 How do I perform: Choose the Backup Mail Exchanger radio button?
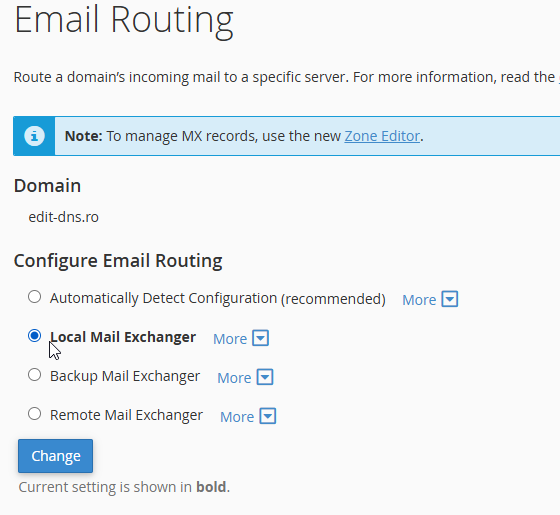tap(35, 375)
